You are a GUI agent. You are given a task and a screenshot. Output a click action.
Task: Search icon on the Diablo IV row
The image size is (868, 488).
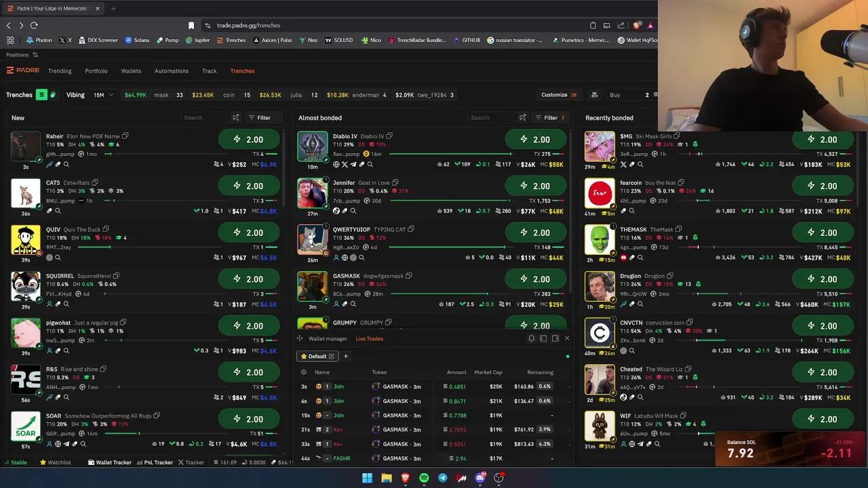(x=370, y=165)
